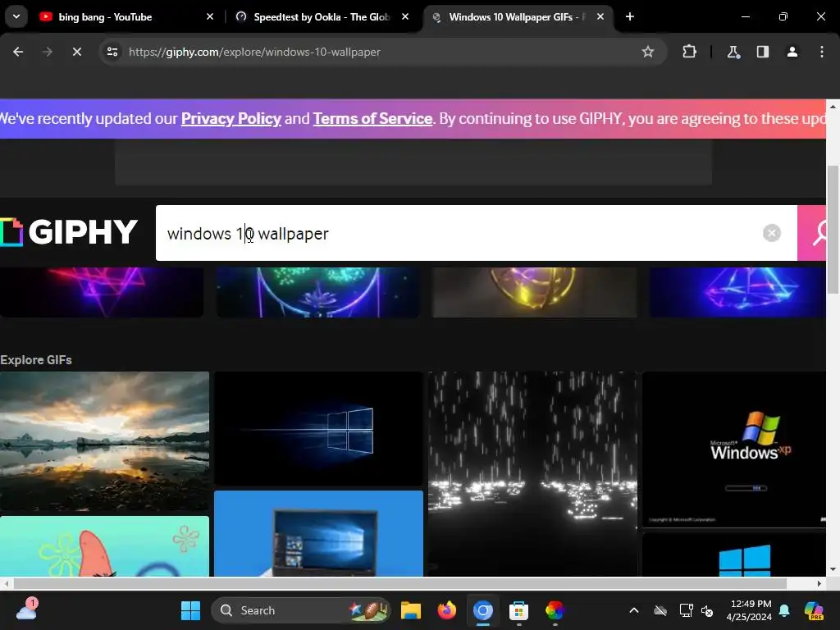
Task: Open the Chrome three-dot menu
Action: (x=822, y=52)
